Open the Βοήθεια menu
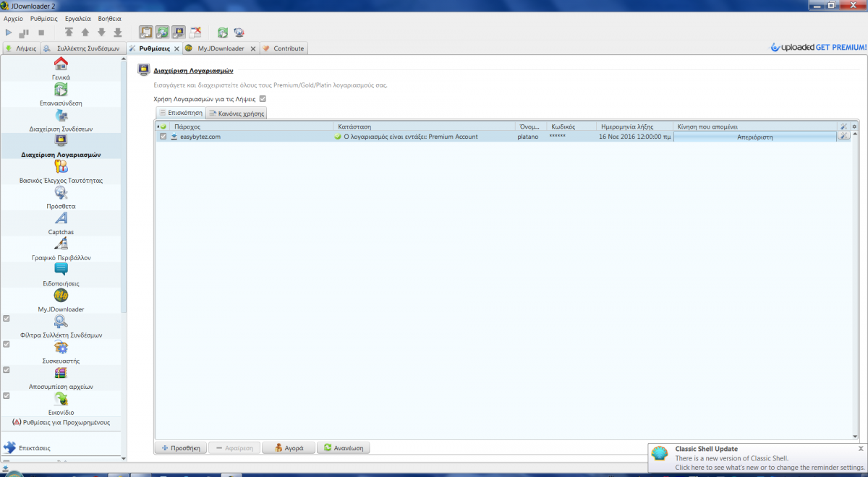The width and height of the screenshot is (868, 477). tap(110, 18)
